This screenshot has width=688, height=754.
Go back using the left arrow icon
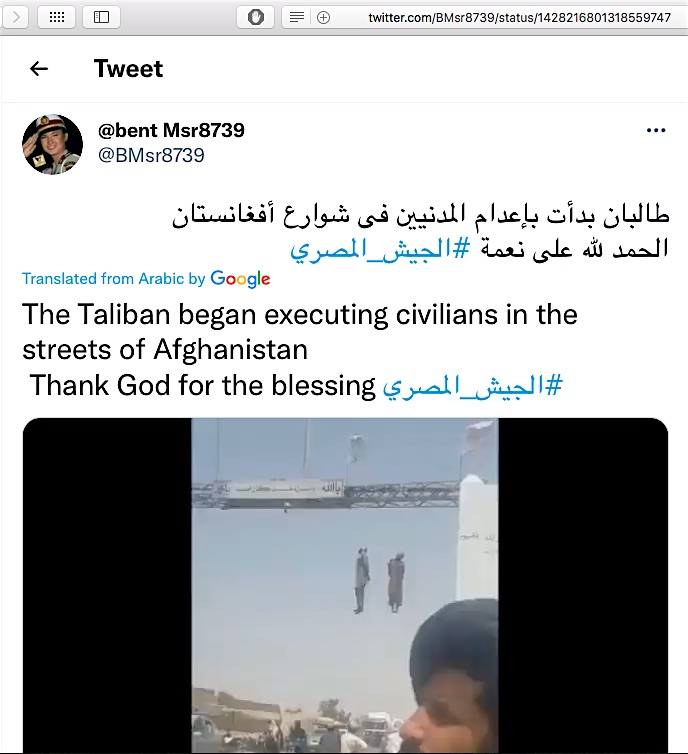[38, 69]
